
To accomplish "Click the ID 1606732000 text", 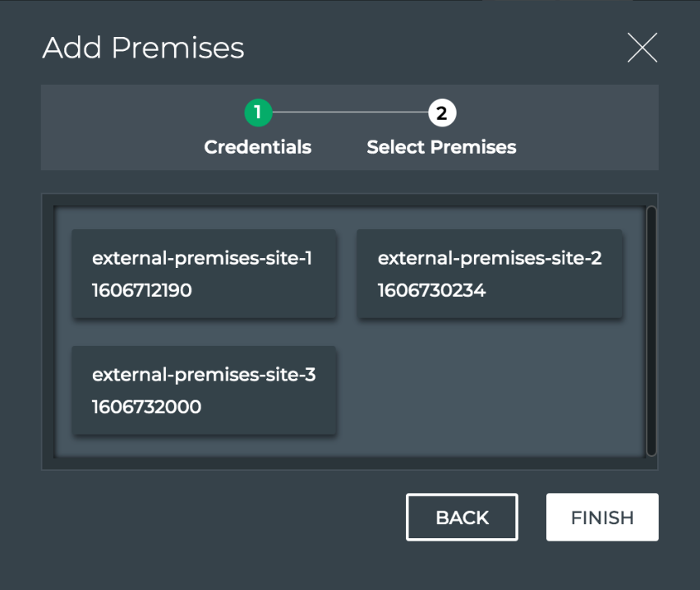I will [146, 407].
